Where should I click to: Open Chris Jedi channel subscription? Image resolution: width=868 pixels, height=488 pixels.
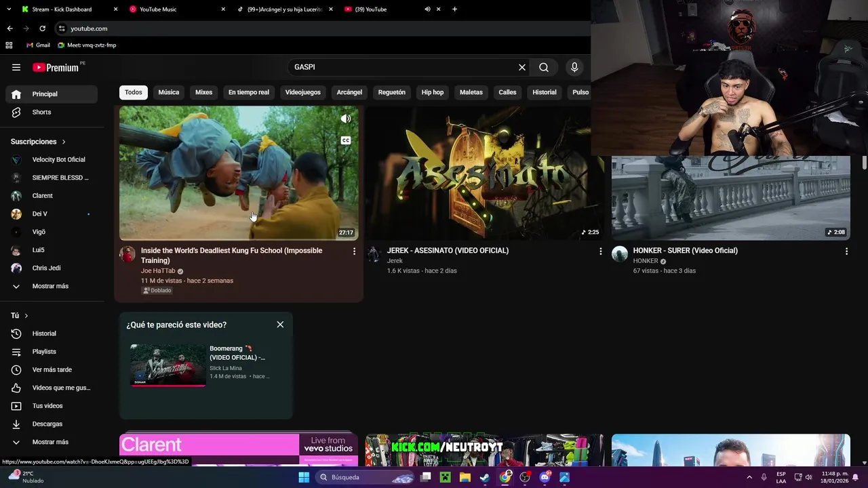[52, 268]
